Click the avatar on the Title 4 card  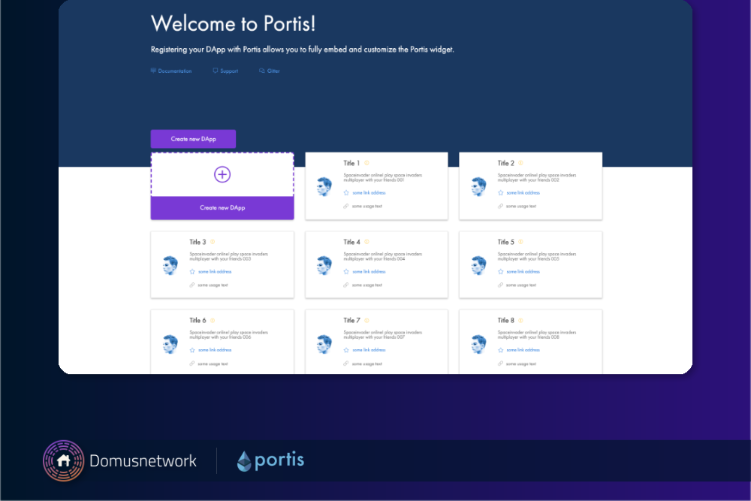click(324, 265)
